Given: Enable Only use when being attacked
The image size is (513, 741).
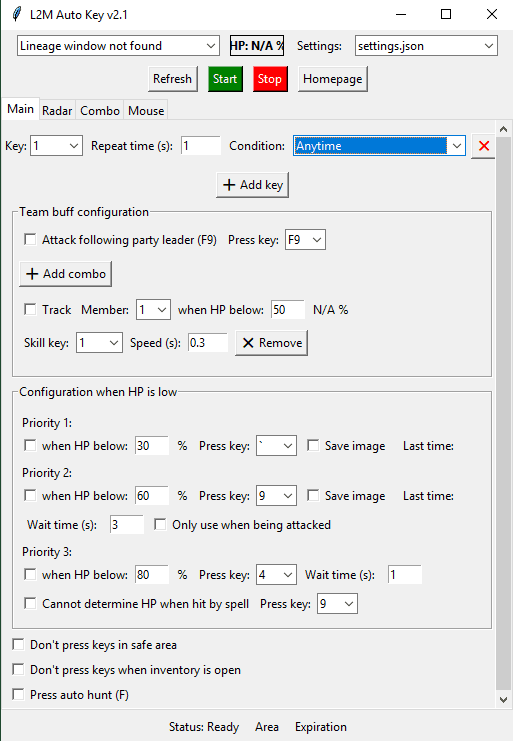Looking at the screenshot, I should tap(160, 525).
